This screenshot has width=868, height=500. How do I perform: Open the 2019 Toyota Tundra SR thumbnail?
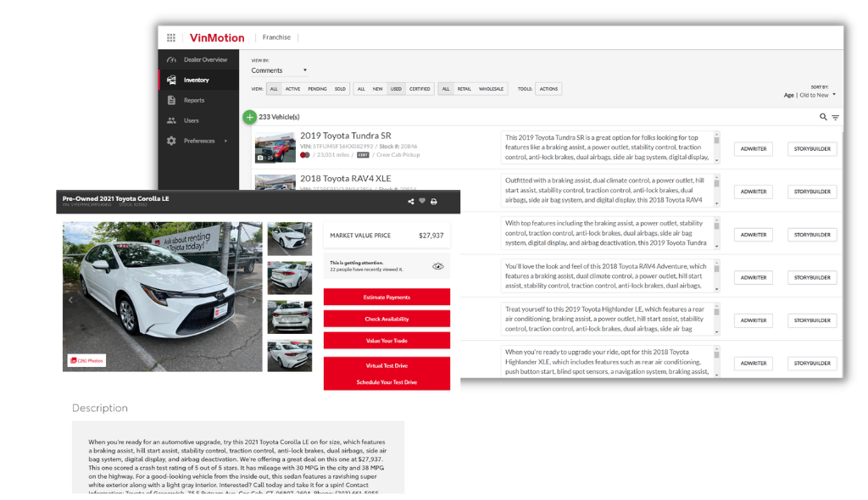tap(275, 147)
